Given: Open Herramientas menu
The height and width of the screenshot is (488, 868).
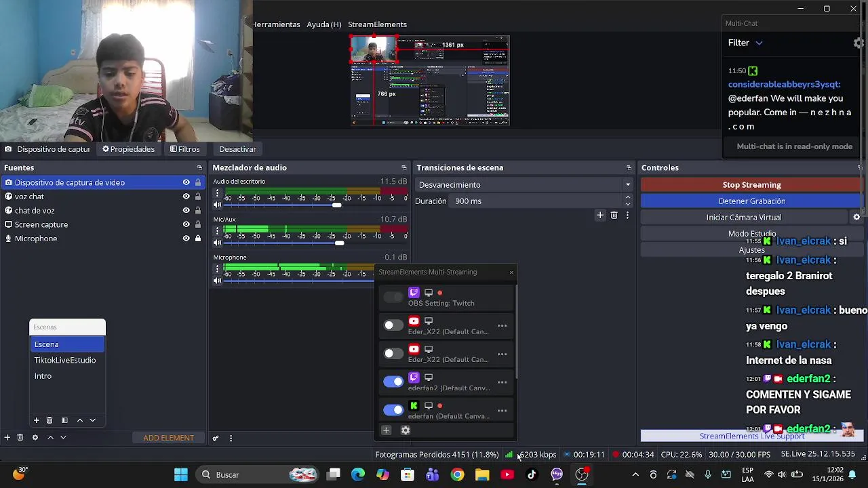Looking at the screenshot, I should point(277,24).
